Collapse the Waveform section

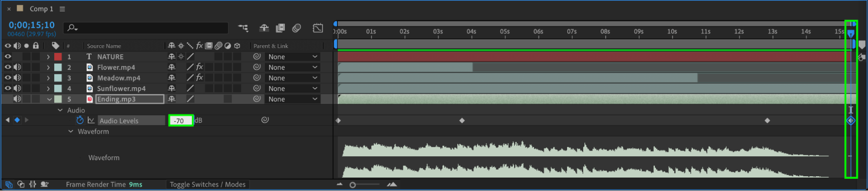pyautogui.click(x=71, y=132)
